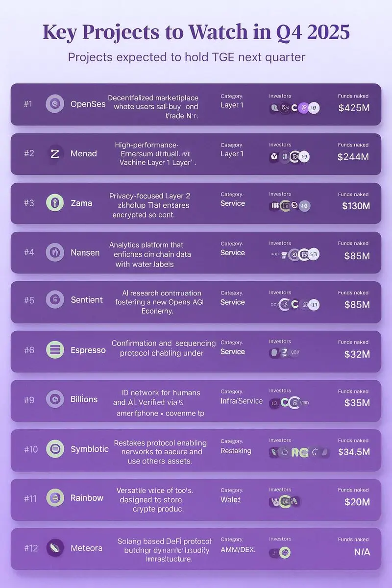Click the Key Projects to Watch heading
Screen dimensions: 392x588
pos(196,32)
